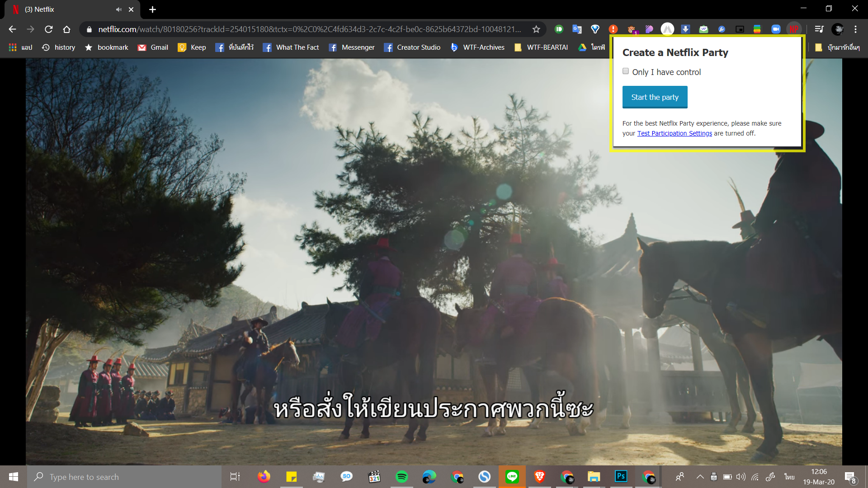
Task: Launch Photoshop from the taskbar
Action: coord(621,477)
